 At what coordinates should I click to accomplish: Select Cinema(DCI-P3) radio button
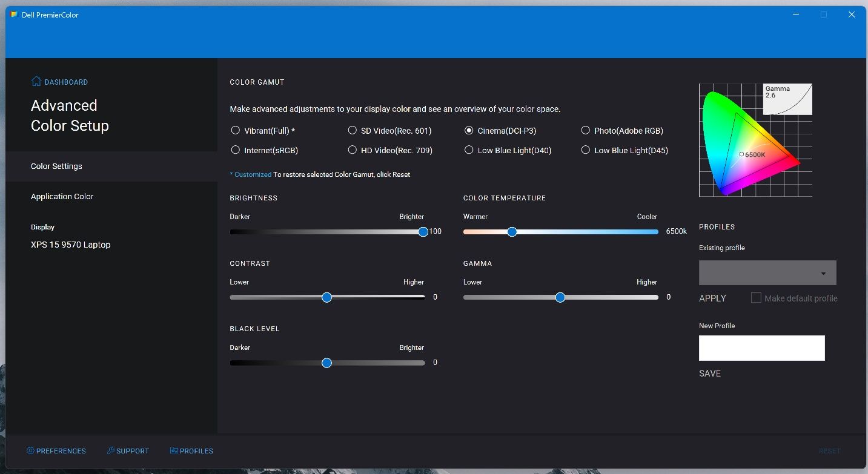tap(469, 130)
